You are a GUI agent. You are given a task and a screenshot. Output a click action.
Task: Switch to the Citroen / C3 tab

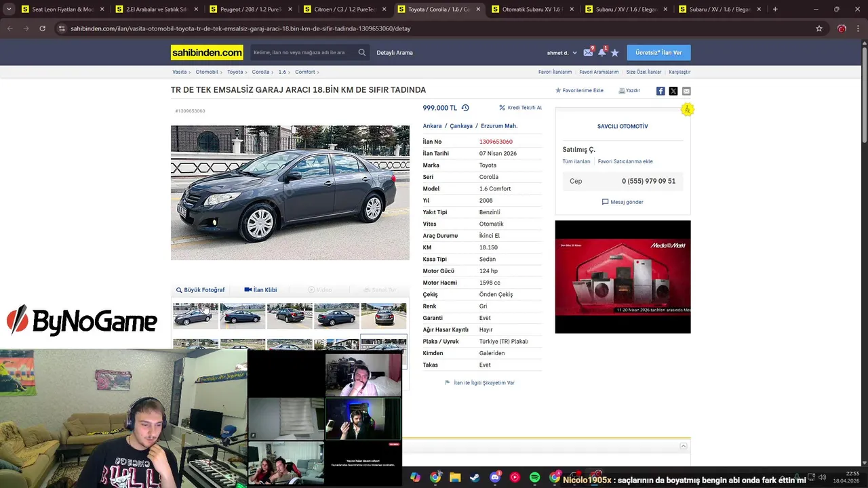click(x=344, y=9)
